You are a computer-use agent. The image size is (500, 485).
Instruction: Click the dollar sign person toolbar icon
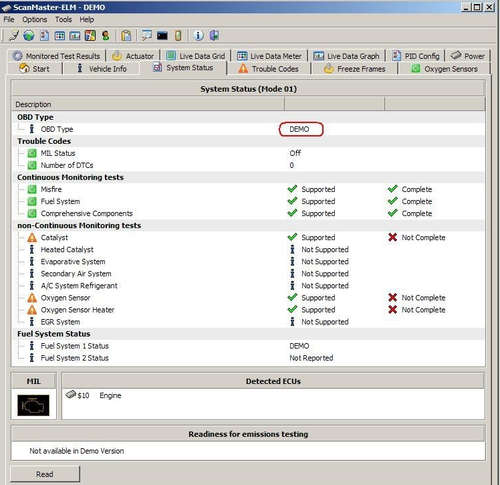coord(106,35)
